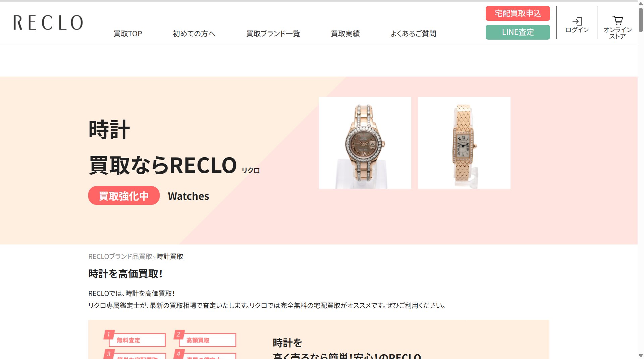Open 買取TOP menu item

(128, 34)
